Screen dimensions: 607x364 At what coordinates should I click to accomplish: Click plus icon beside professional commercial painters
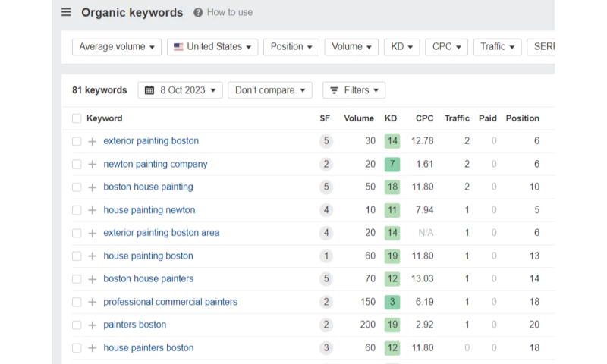pos(93,302)
